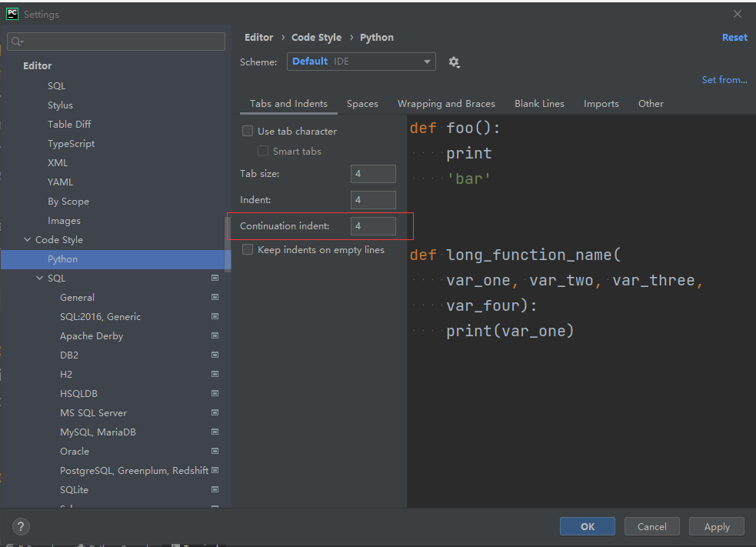This screenshot has height=547, width=756.
Task: Select Stylus in the Editor tree
Action: [60, 105]
